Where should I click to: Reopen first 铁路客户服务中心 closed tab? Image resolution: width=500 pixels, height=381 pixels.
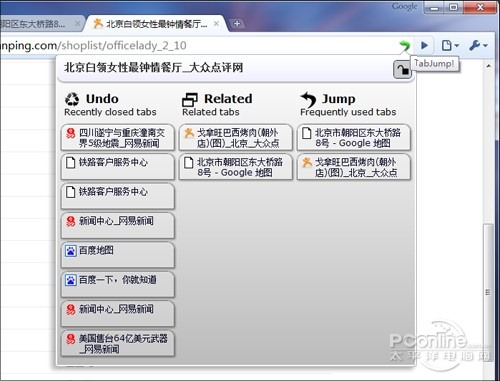pos(118,167)
